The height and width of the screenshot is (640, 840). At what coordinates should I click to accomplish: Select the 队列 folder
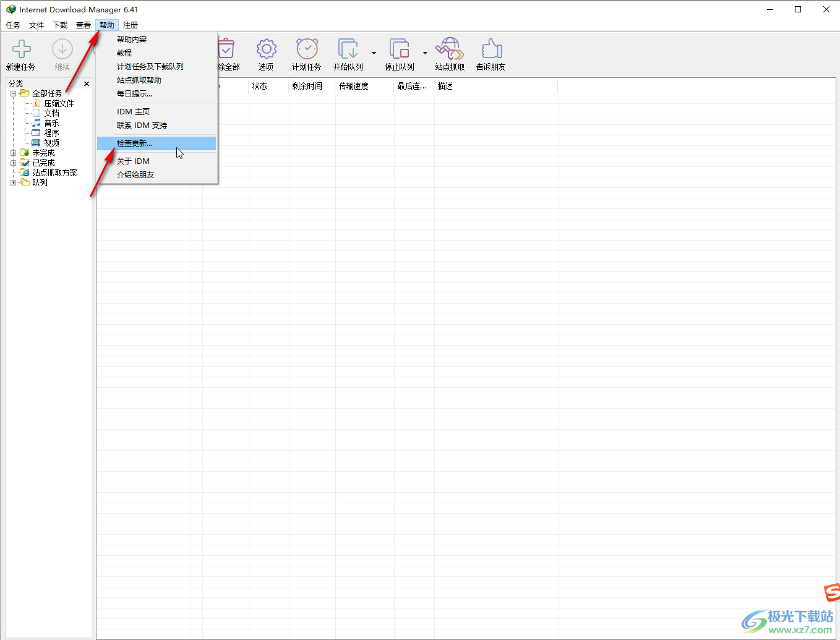coord(33,182)
